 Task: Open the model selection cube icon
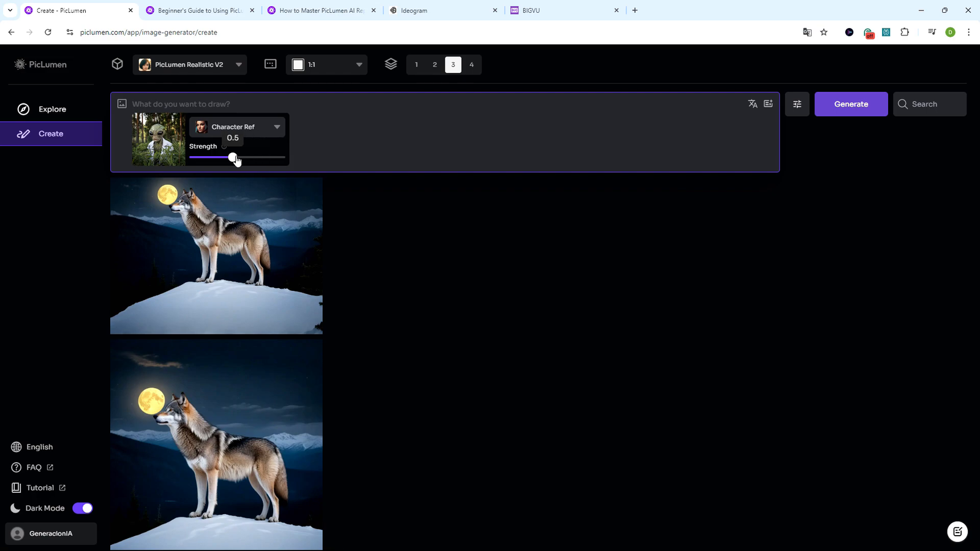117,64
